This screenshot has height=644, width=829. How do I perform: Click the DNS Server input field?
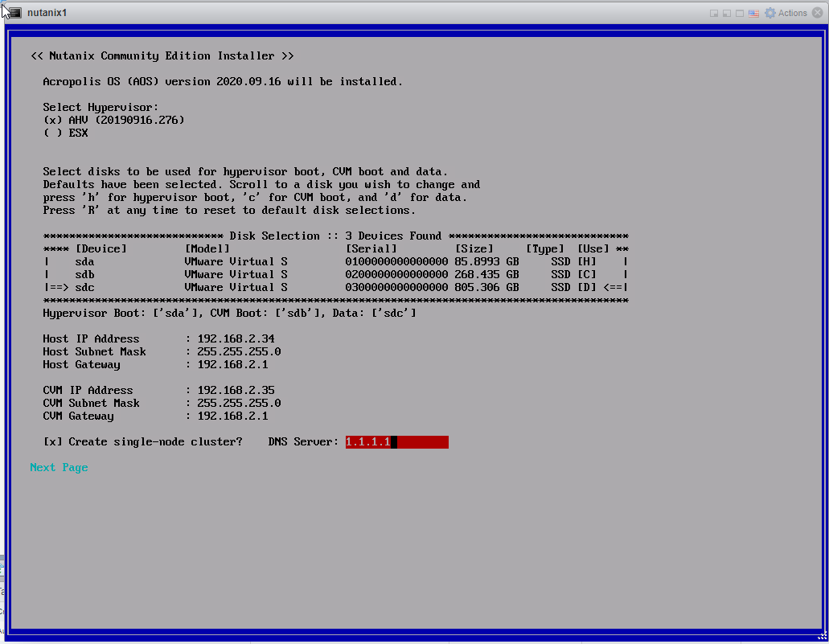click(x=396, y=441)
